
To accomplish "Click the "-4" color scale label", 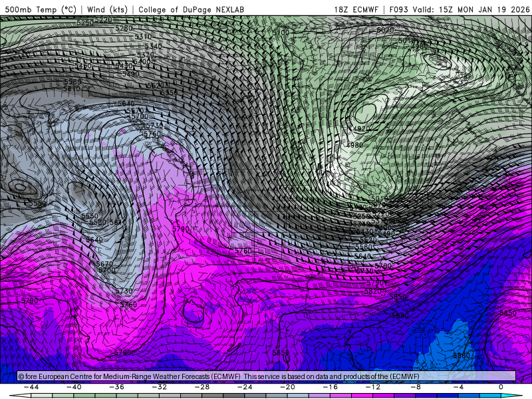I will pyautogui.click(x=458, y=387).
